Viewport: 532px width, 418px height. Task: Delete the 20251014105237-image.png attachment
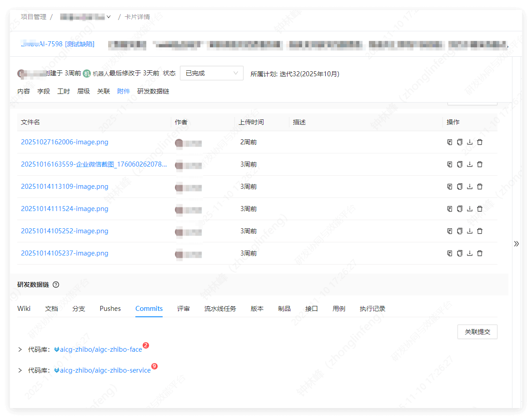pos(480,253)
